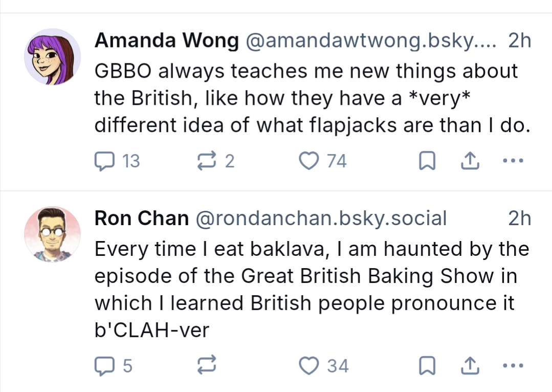
Task: Repost Ron Chan's baklava post
Action: tap(206, 366)
